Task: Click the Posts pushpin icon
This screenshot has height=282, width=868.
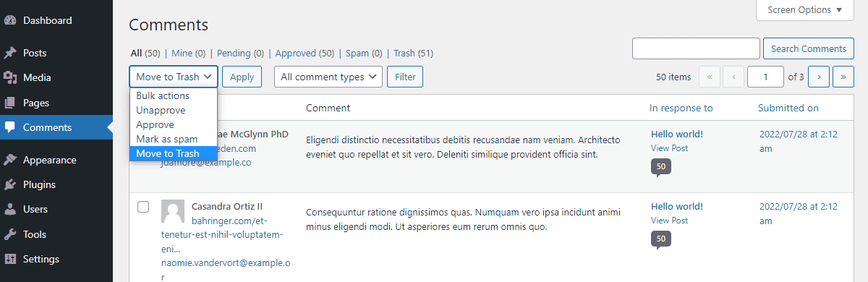Action: [10, 54]
